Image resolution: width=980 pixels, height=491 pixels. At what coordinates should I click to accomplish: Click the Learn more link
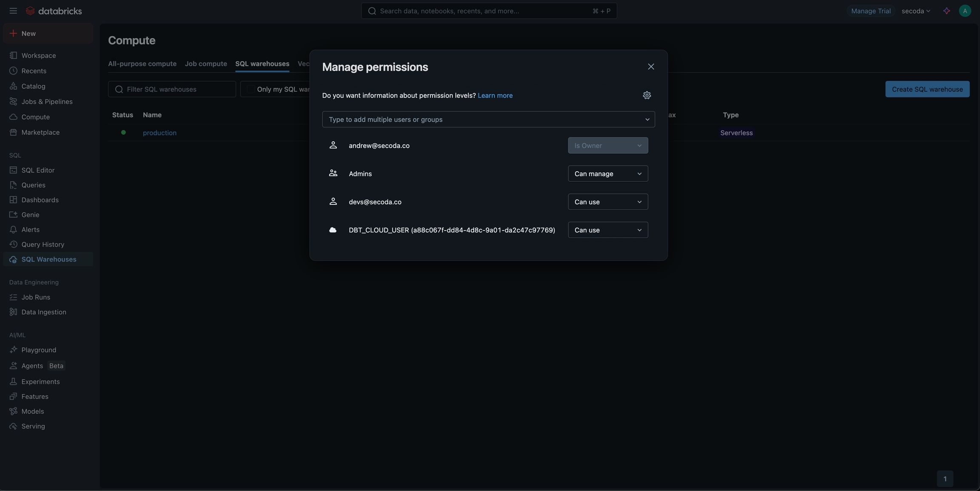point(495,96)
